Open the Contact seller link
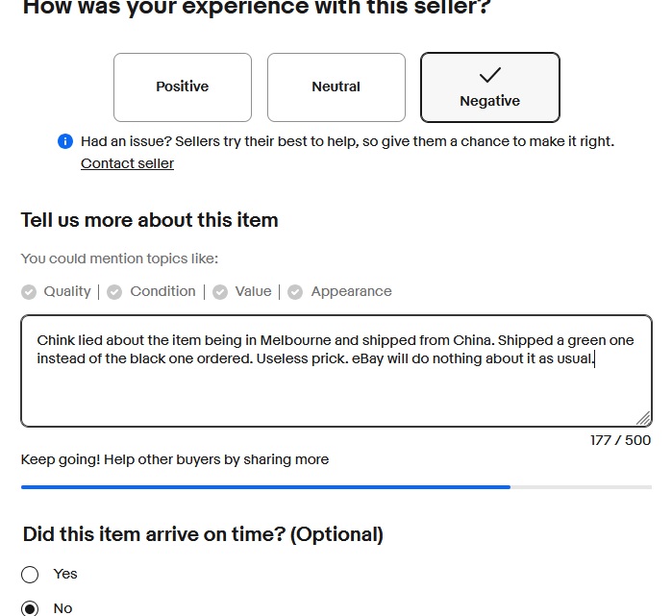 (x=127, y=163)
